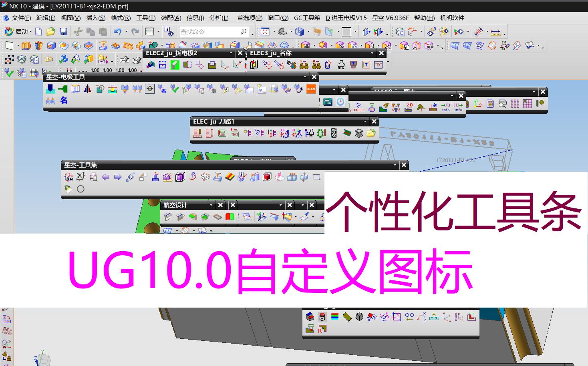
Task: Click the Extrude feature icon
Action: (26, 46)
